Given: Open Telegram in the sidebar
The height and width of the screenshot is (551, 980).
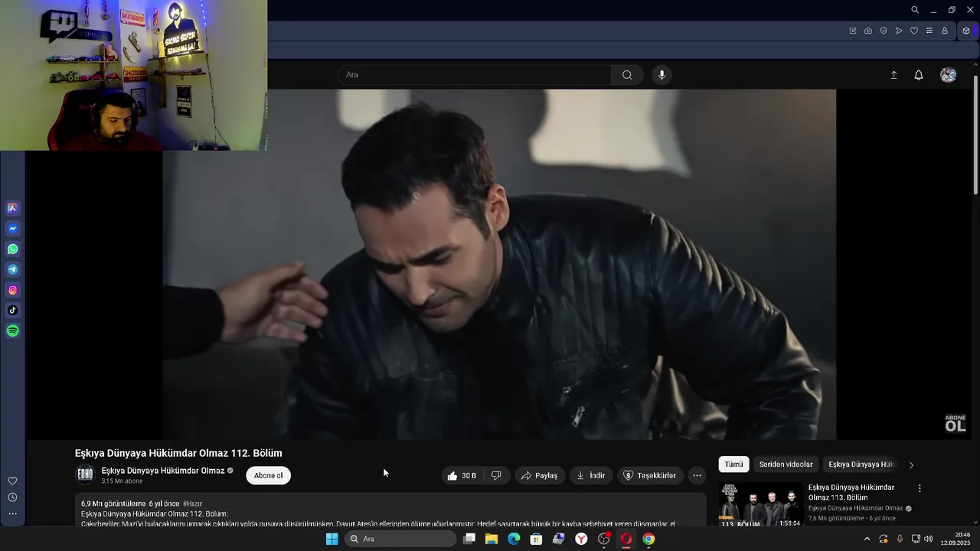Looking at the screenshot, I should point(13,269).
